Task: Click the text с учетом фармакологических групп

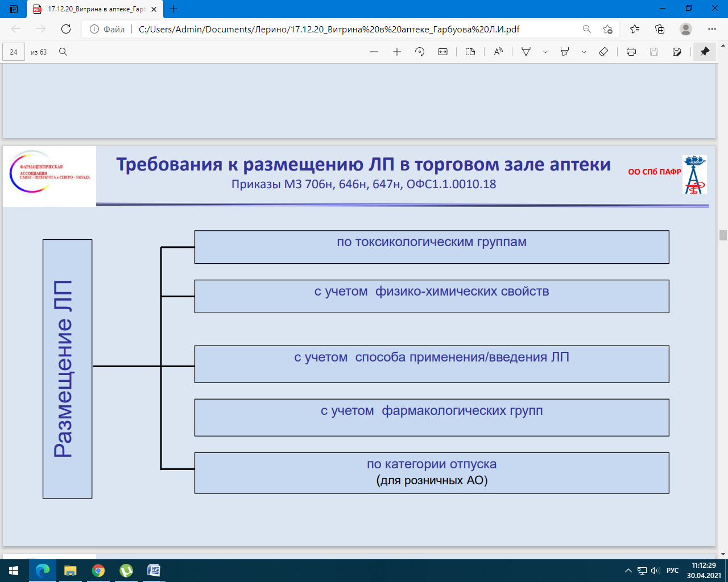Action: click(x=432, y=411)
